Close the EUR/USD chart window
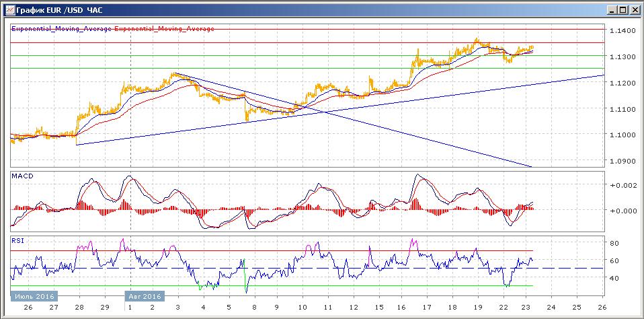The image size is (644, 319). pos(634,10)
